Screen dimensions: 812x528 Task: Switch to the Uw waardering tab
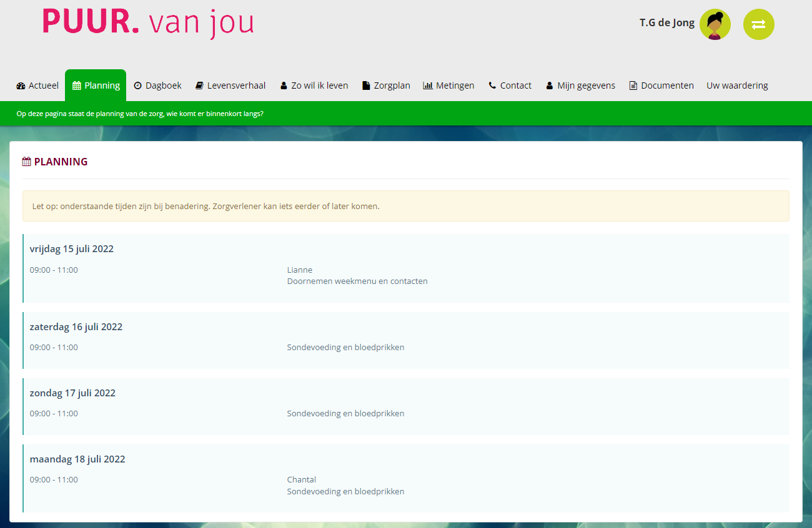(x=737, y=86)
